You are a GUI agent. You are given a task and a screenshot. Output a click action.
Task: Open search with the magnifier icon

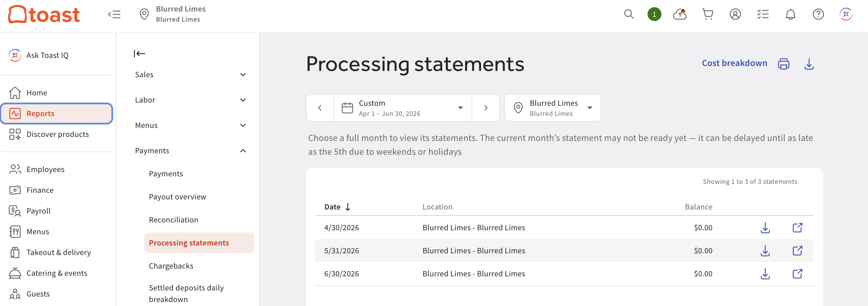(x=629, y=14)
